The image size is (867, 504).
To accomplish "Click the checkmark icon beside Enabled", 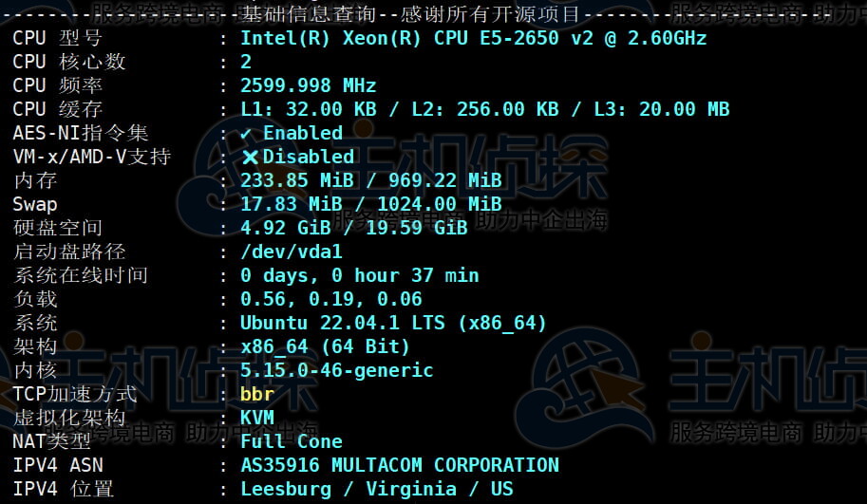I will tap(247, 134).
